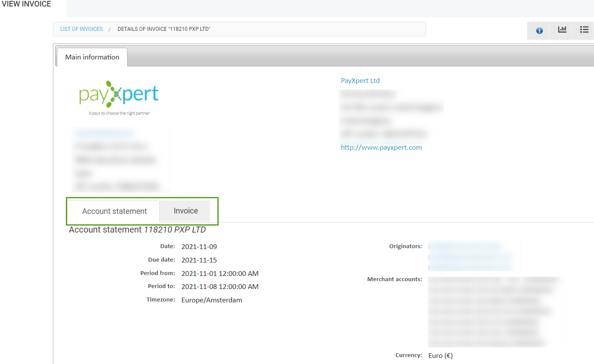This screenshot has height=364, width=594.
Task: Click the date value 2021-11-09
Action: (199, 247)
